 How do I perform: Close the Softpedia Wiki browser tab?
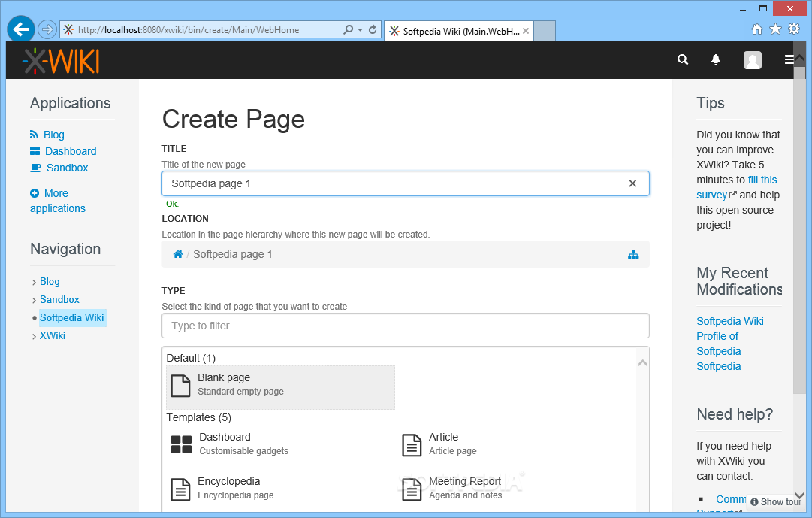click(526, 31)
